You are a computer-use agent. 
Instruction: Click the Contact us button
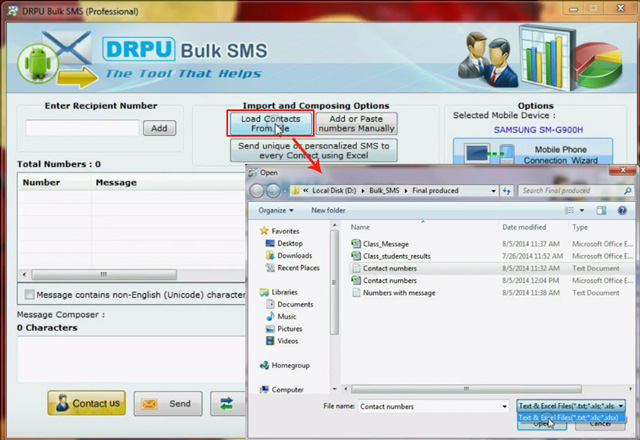click(x=87, y=403)
